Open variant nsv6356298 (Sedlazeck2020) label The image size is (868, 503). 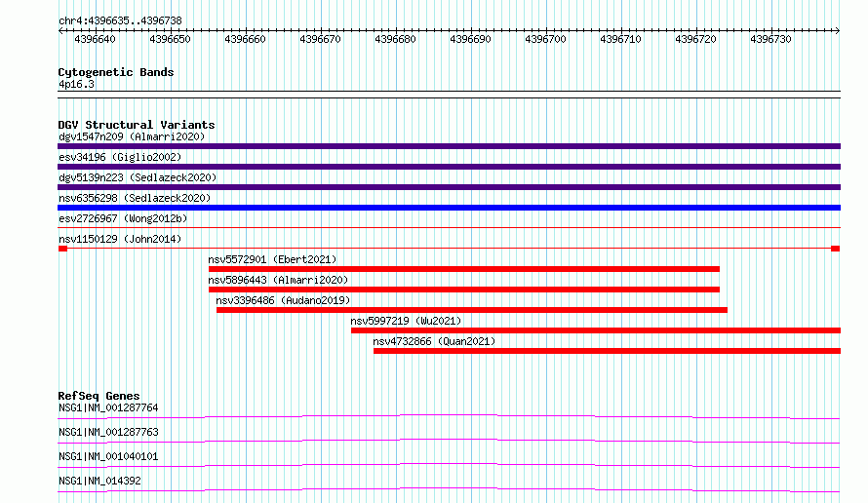pos(135,198)
